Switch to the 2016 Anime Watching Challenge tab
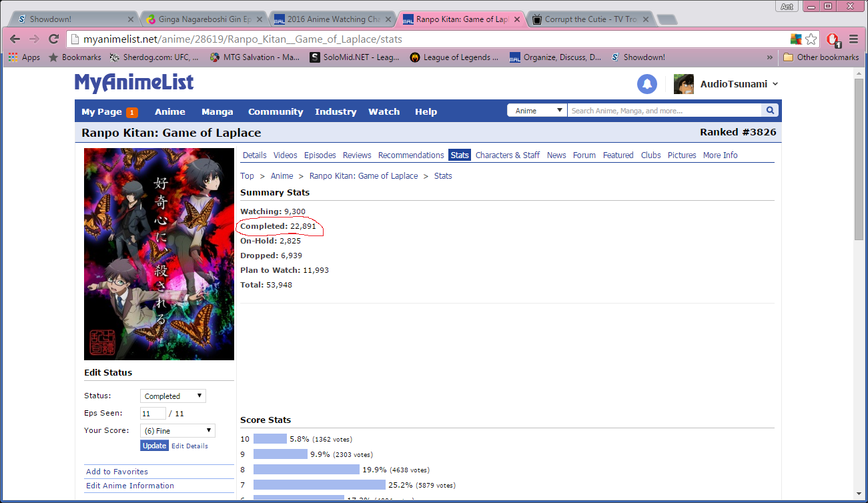The image size is (868, 503). coord(332,19)
